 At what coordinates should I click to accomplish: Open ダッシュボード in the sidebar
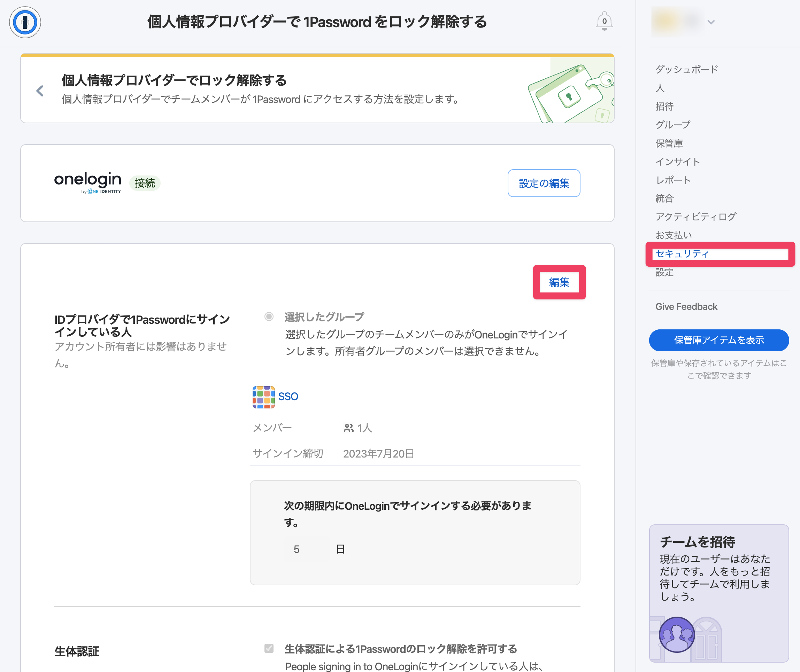click(686, 69)
